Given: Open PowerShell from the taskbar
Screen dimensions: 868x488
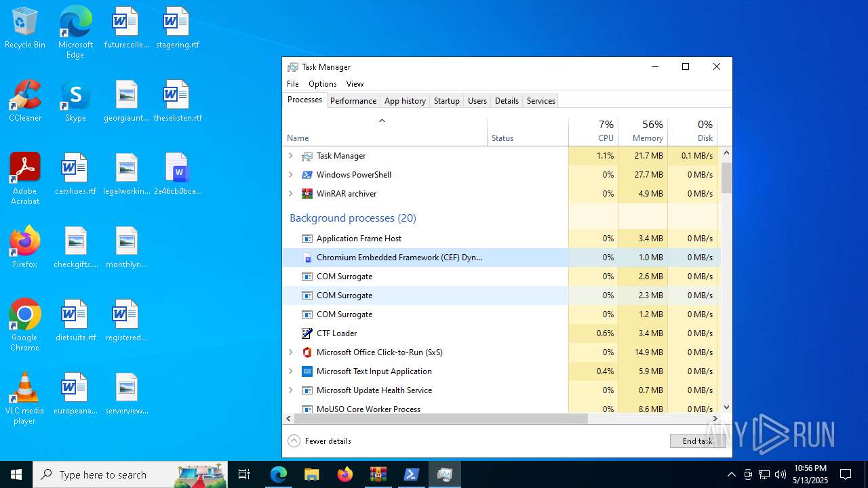Looking at the screenshot, I should [412, 474].
